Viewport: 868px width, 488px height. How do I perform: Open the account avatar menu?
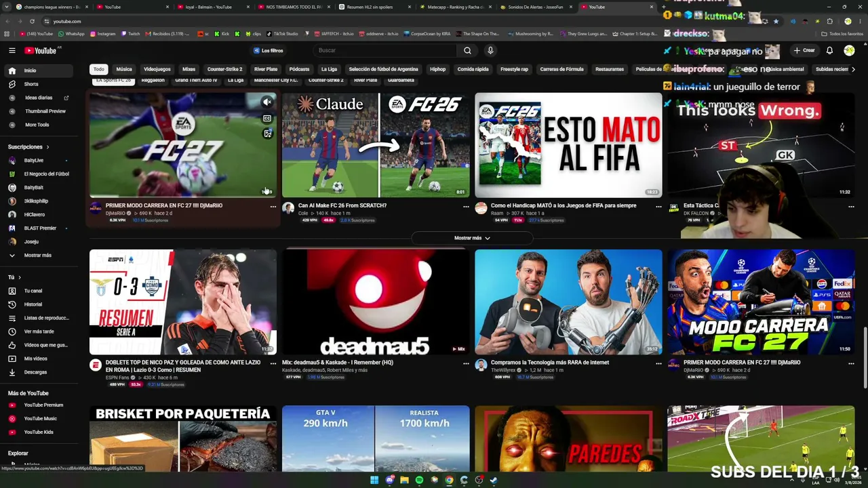(x=849, y=50)
